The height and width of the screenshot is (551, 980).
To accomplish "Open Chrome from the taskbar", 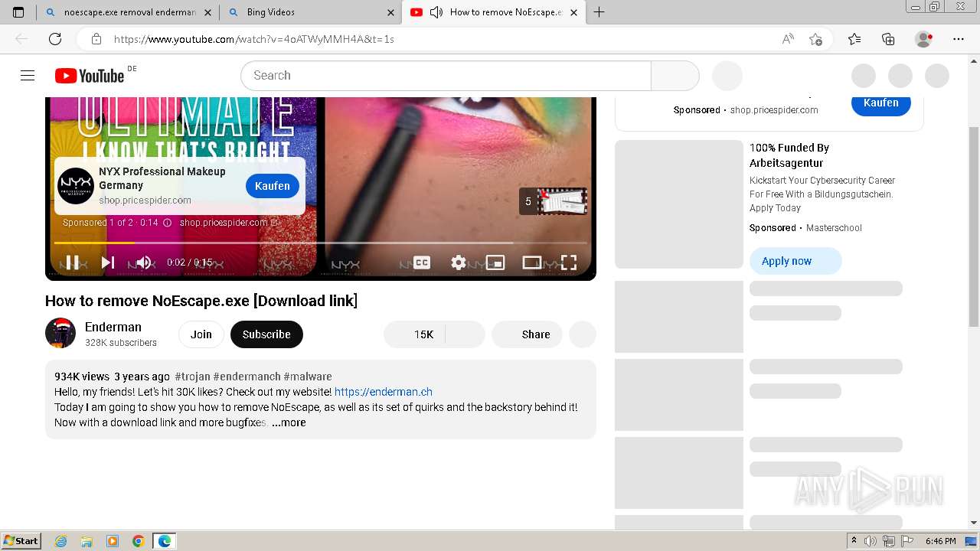I will click(x=139, y=541).
